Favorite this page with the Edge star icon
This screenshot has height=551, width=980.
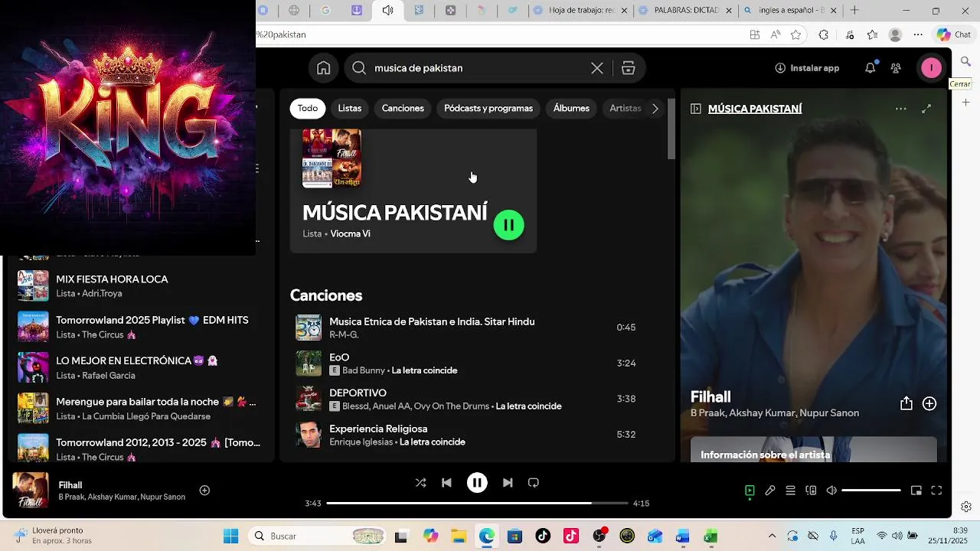[x=795, y=34]
